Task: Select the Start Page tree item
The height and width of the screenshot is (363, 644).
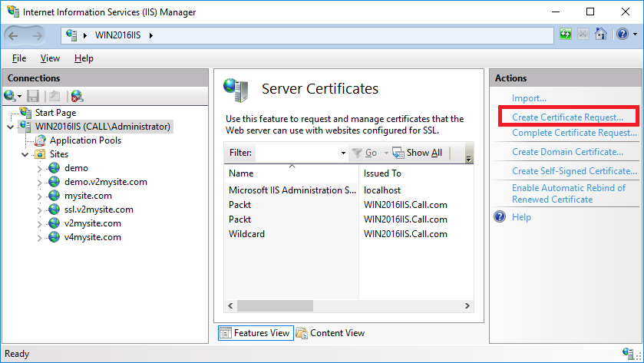Action: tap(55, 113)
